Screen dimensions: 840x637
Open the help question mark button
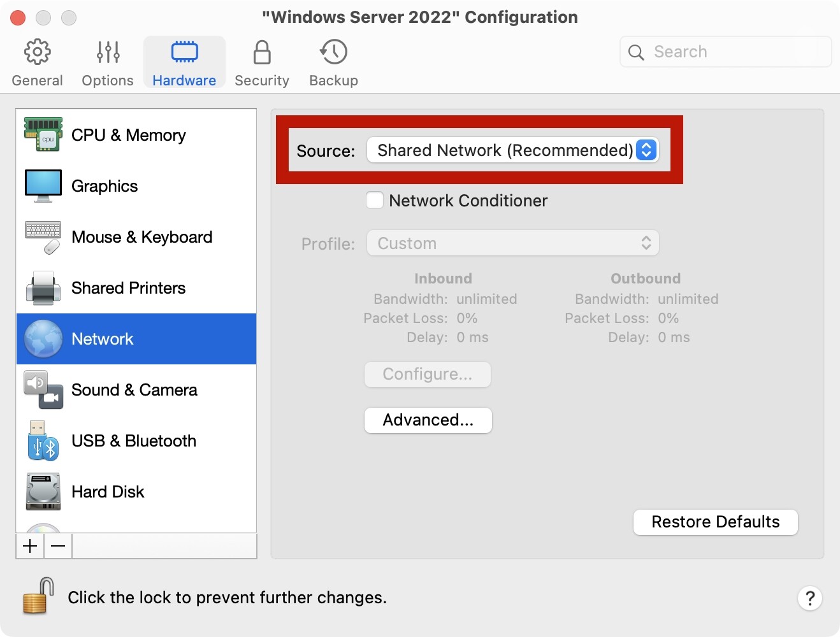809,598
